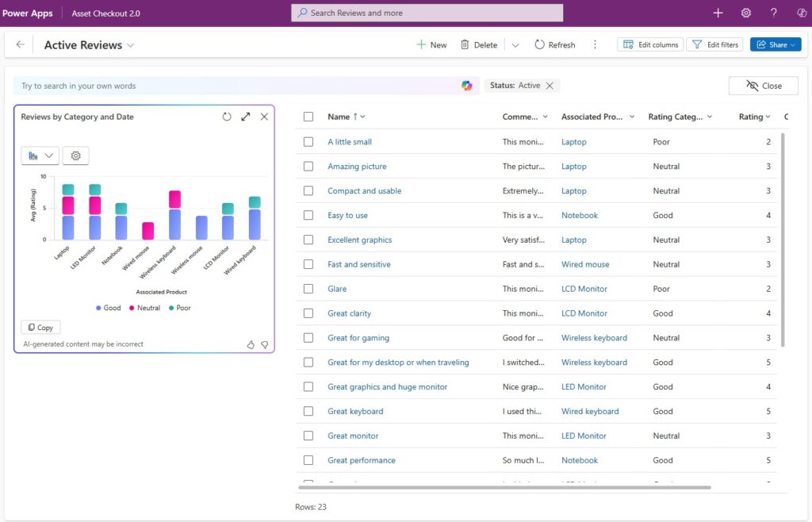
Task: Tick the checkbox for 'Glare' review
Action: point(308,289)
